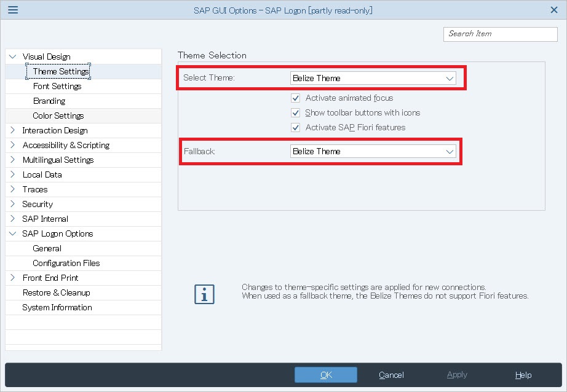Open Font Settings in the tree
This screenshot has height=392, width=567.
tap(57, 87)
